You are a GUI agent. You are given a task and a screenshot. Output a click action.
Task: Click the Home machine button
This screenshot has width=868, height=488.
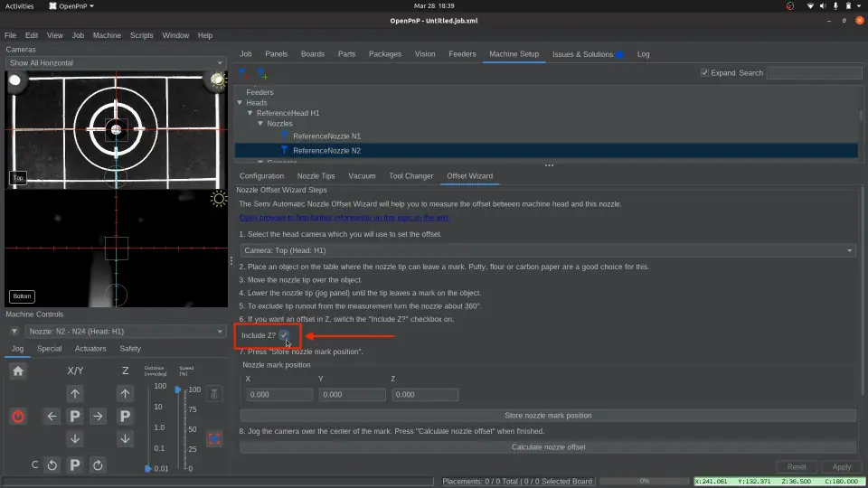18,371
